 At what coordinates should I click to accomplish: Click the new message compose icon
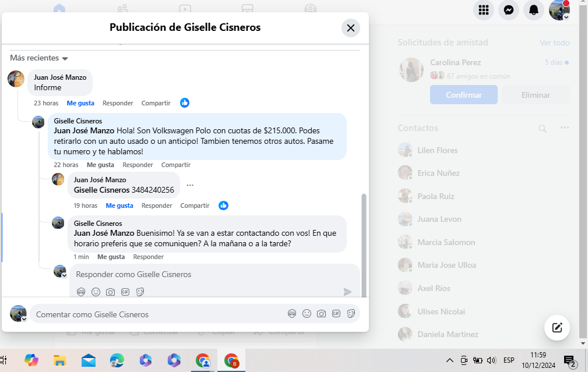coord(557,327)
